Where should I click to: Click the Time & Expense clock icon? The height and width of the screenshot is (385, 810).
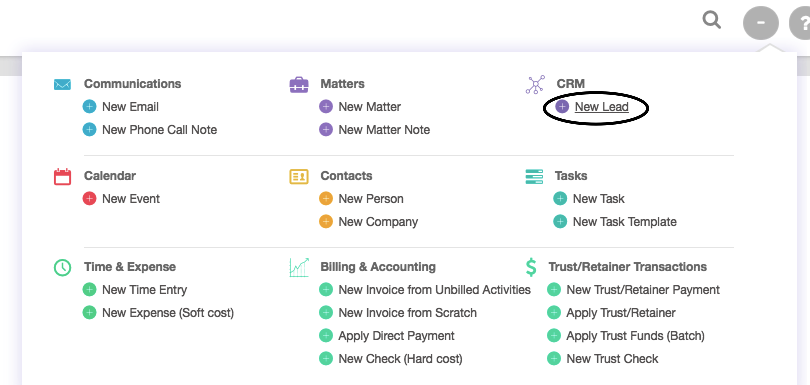[63, 267]
